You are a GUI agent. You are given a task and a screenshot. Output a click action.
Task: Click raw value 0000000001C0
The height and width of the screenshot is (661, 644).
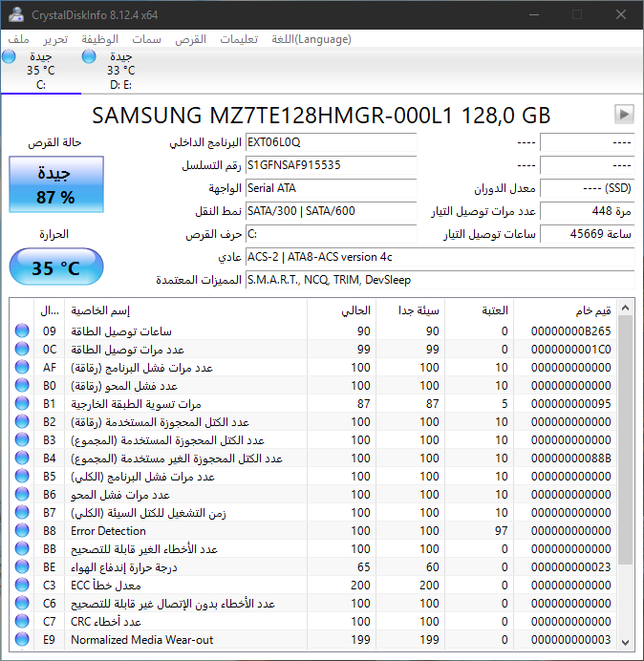click(571, 350)
